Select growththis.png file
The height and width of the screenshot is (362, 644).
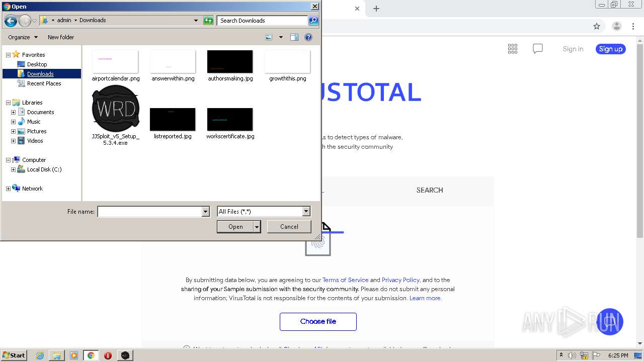[287, 66]
